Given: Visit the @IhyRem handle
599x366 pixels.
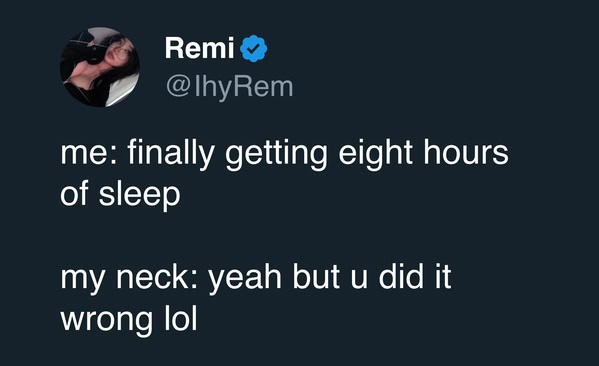Looking at the screenshot, I should pos(230,87).
